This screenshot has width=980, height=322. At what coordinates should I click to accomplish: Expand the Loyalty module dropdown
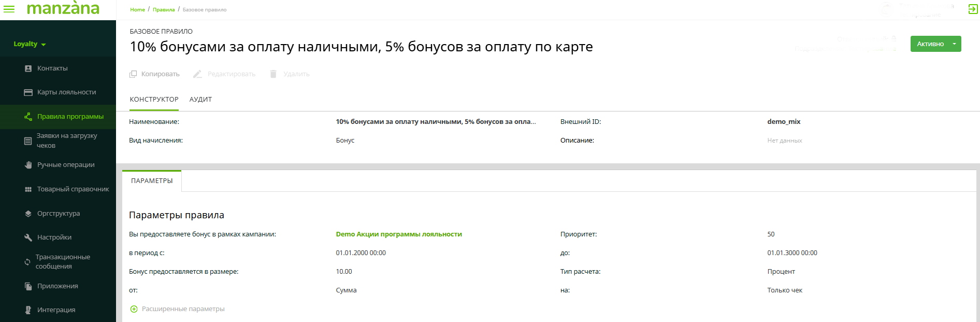click(30, 44)
